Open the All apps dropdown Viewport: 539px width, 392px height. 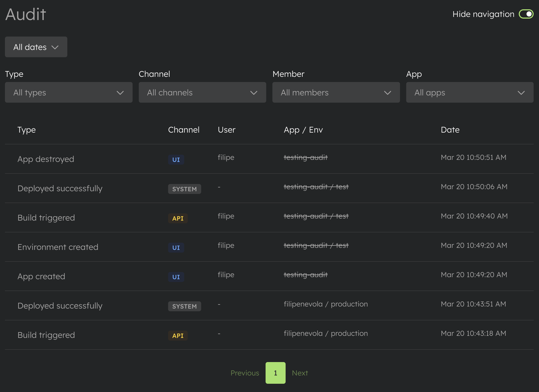click(470, 93)
